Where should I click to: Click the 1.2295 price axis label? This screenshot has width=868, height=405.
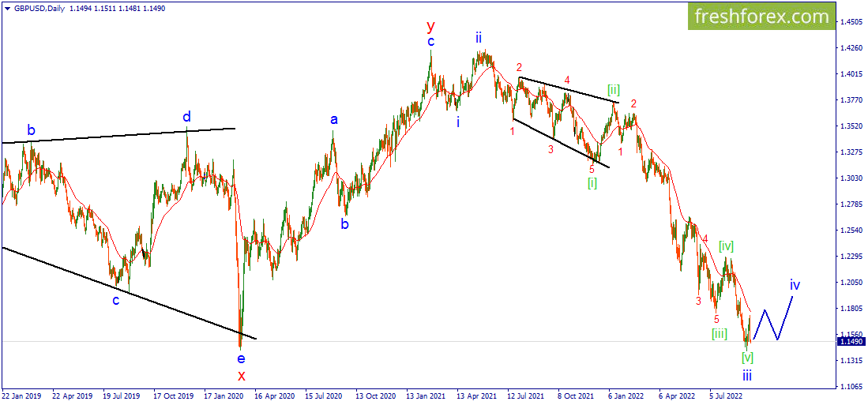coord(851,256)
